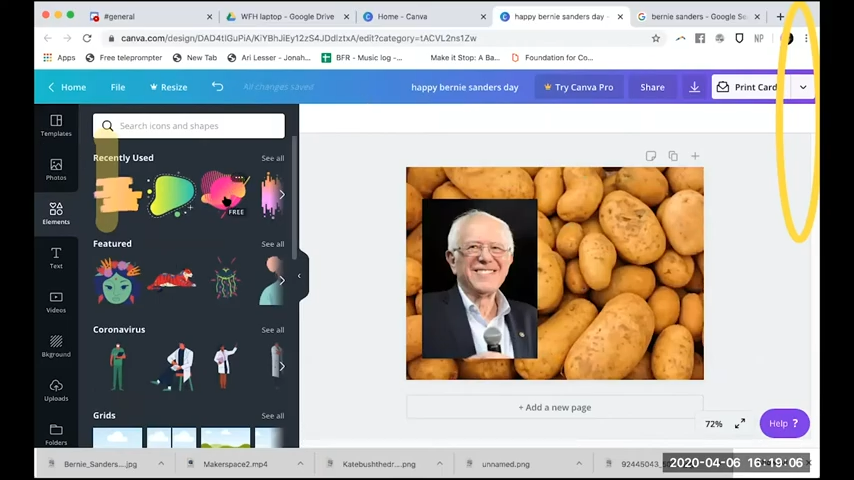Viewport: 854px width, 480px height.
Task: Show more Featured elements arrow
Action: point(282,281)
